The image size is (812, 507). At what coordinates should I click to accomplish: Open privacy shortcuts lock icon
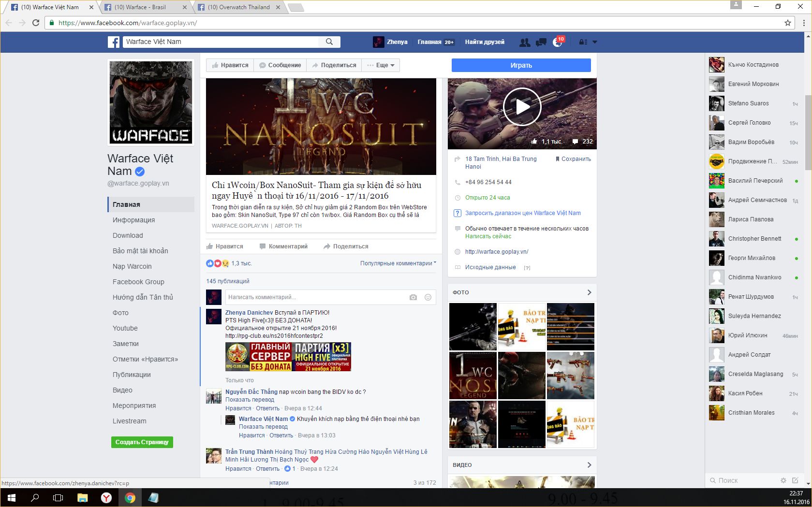coord(583,42)
